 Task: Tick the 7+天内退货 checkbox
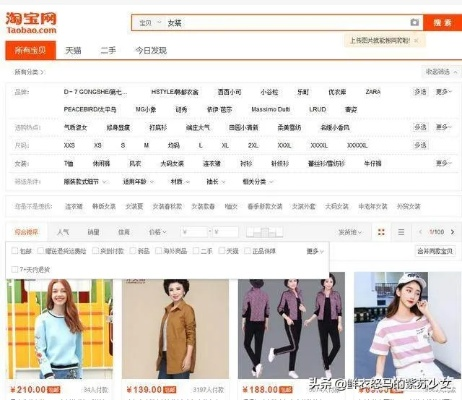[15, 269]
